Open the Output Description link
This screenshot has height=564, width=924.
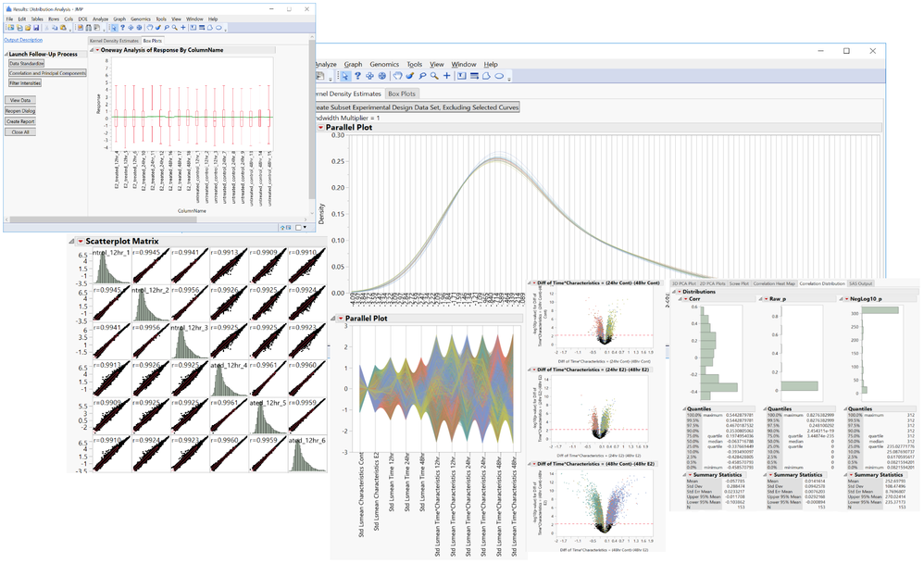coord(23,40)
